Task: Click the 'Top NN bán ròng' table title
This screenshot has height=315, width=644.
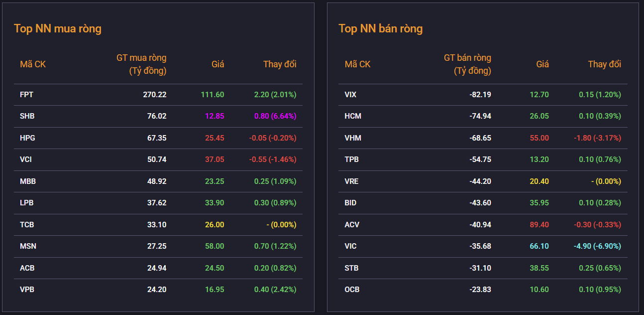Action: [x=381, y=28]
